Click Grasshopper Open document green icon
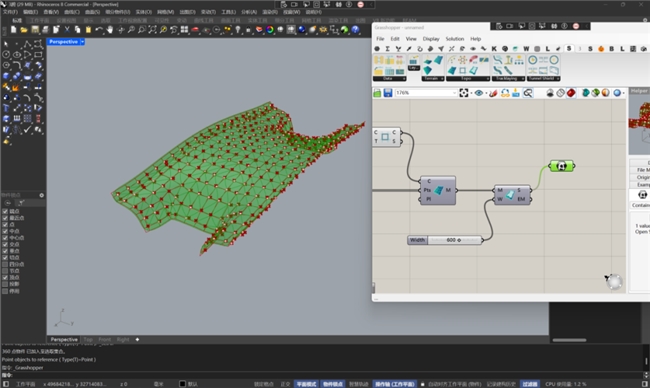The width and height of the screenshot is (650, 388). pos(377,93)
